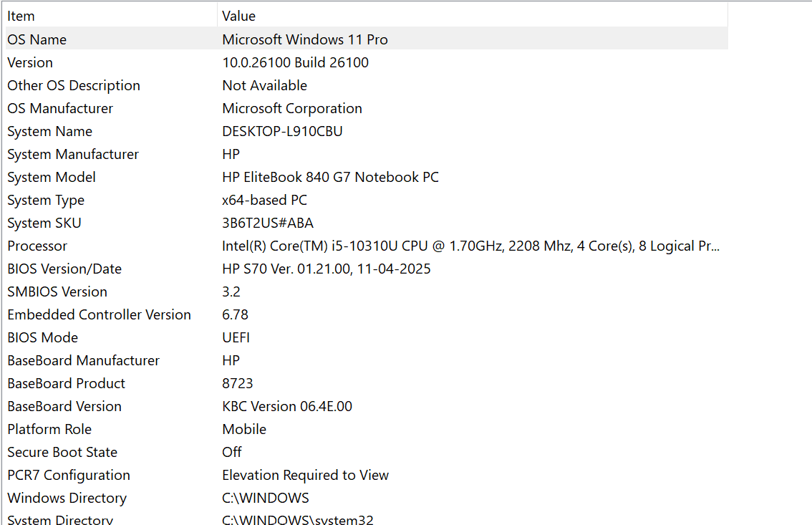Select the OS Manufacturer row
Viewport: 812px width, 525px height.
point(367,108)
